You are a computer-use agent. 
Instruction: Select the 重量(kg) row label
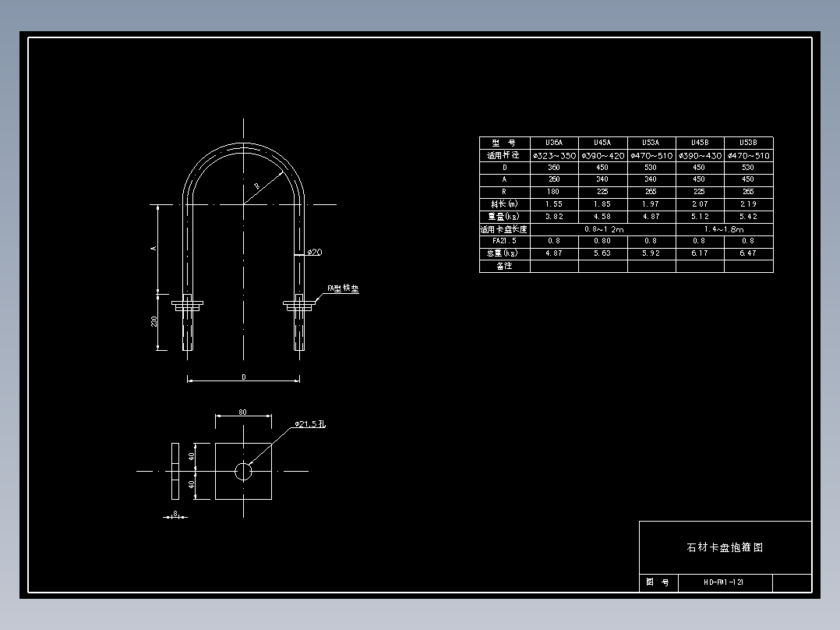pyautogui.click(x=504, y=217)
